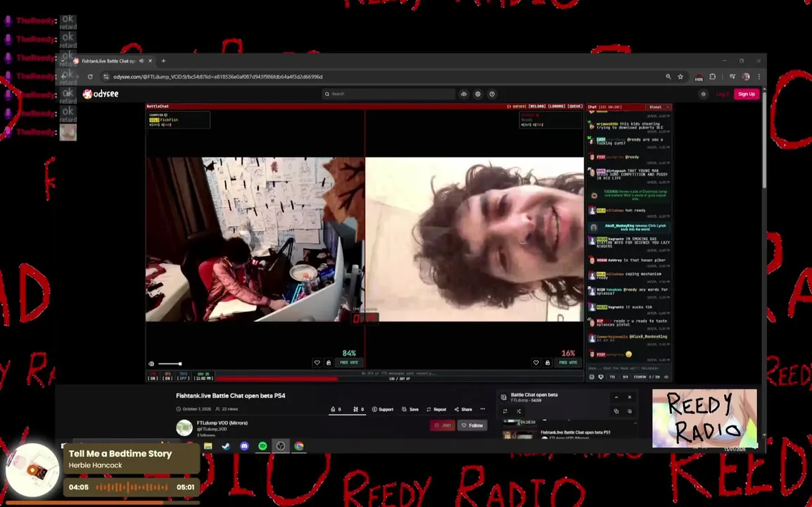Open browser zoom magnifier icon in address bar
Screen dimensions: 812x507
click(x=668, y=77)
